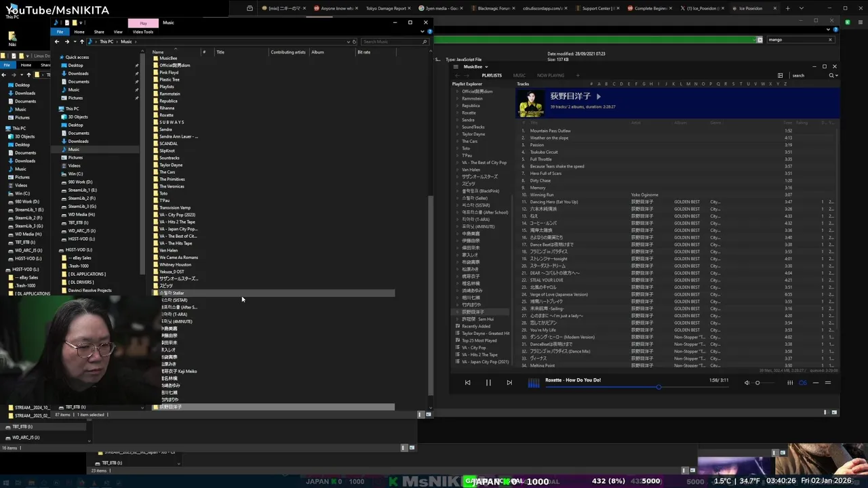Click pink Play contextual tab

[x=143, y=23]
